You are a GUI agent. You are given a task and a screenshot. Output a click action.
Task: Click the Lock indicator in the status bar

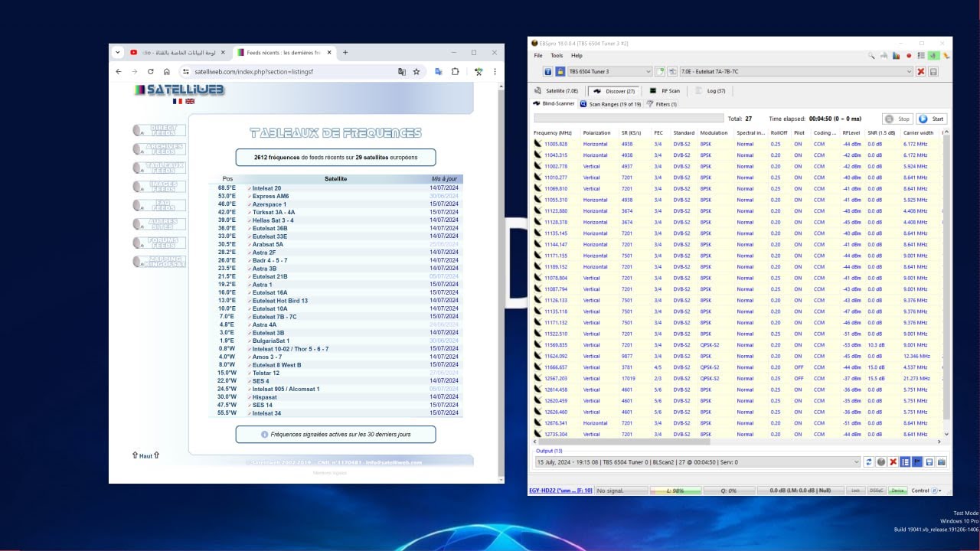pyautogui.click(x=856, y=491)
